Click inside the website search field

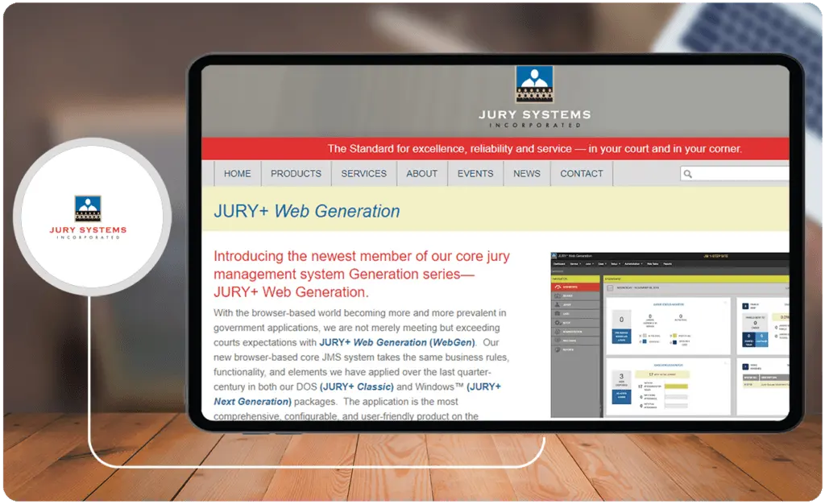click(x=735, y=173)
